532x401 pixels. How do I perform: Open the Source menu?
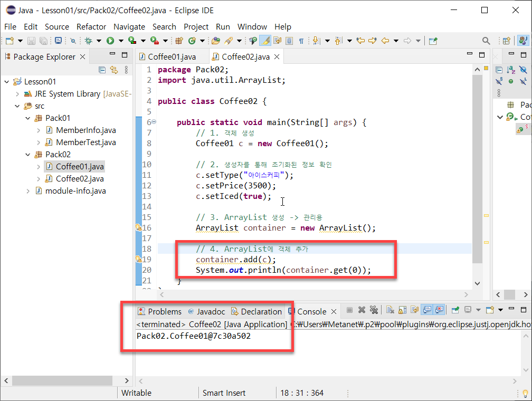[57, 27]
